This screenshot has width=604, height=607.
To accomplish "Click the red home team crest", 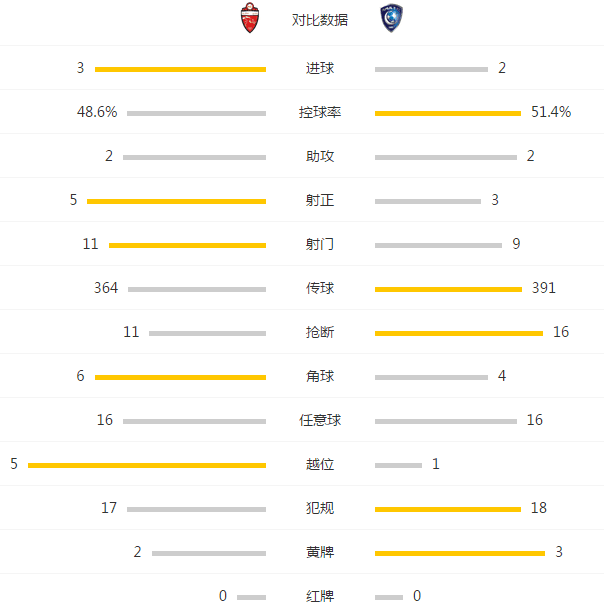I will tap(248, 19).
